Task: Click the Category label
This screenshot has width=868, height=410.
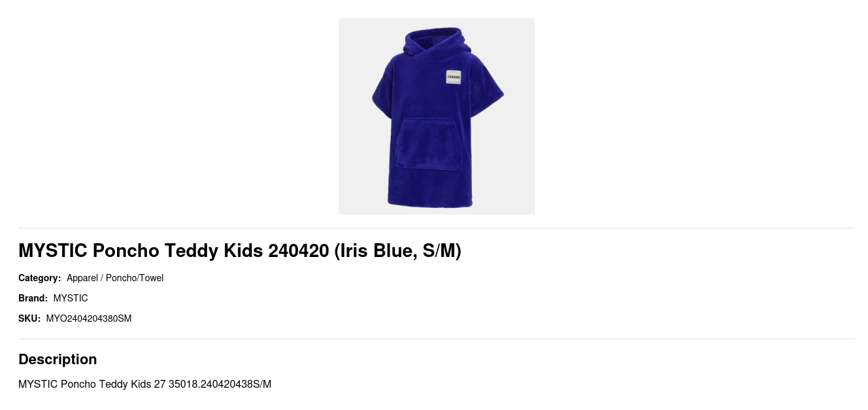Action: point(40,278)
